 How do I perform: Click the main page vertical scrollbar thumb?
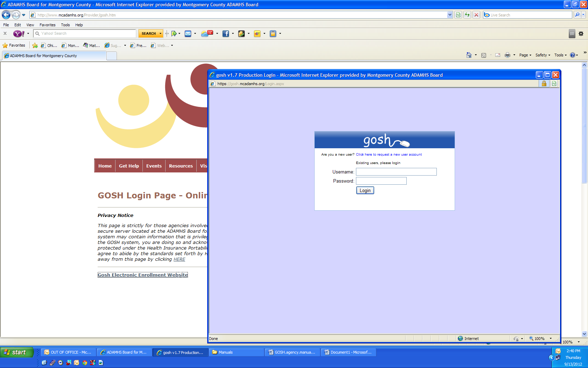[x=584, y=125]
